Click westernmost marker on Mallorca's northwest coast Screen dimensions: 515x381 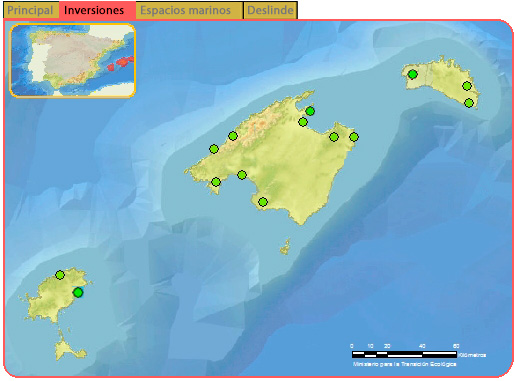[x=214, y=149]
